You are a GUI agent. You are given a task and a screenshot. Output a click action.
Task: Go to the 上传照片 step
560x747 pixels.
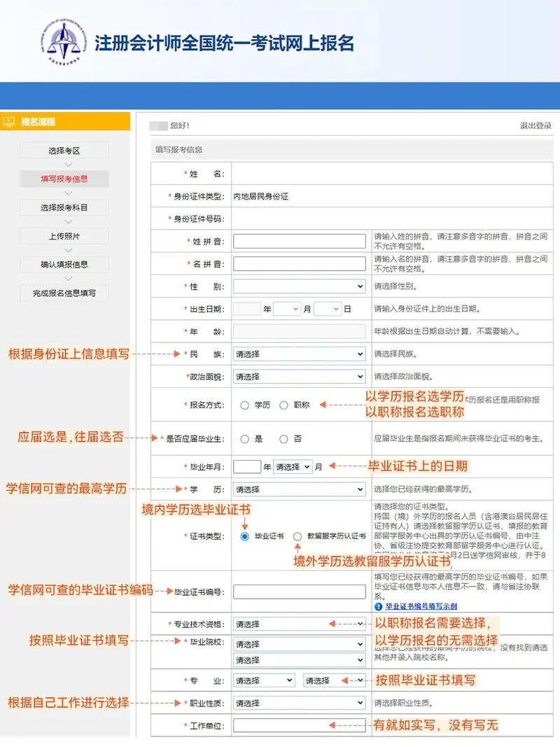click(64, 236)
